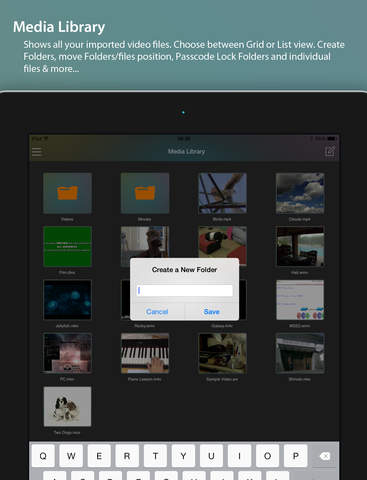Click the folder name input field
367x480 pixels.
click(185, 290)
